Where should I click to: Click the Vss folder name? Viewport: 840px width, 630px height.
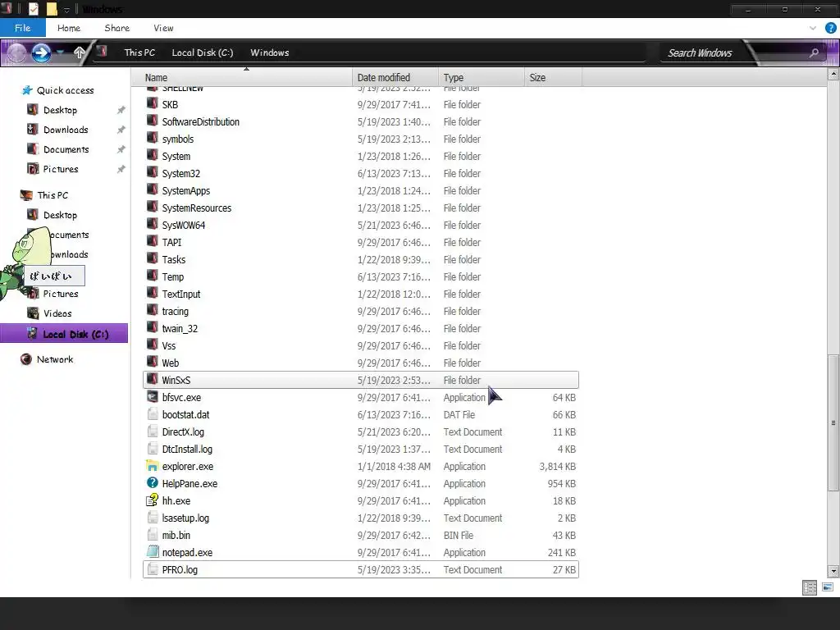coord(168,345)
